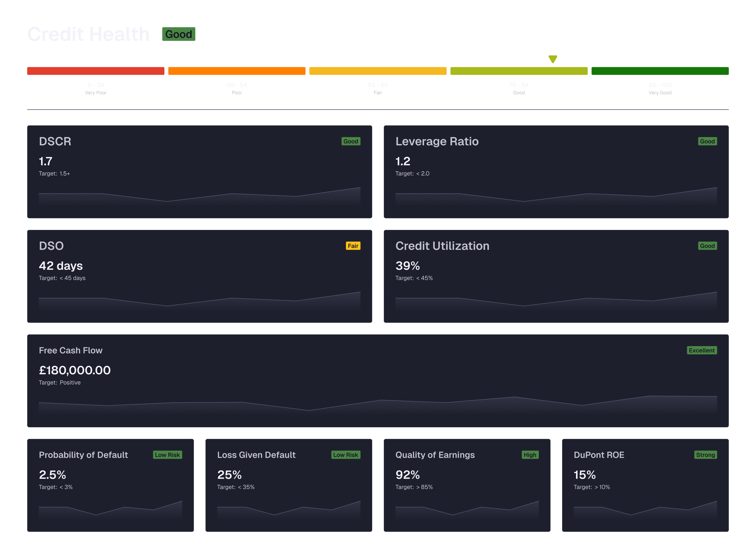This screenshot has height=559, width=756.
Task: Click Low Risk badge on Probability of Default
Action: [167, 455]
